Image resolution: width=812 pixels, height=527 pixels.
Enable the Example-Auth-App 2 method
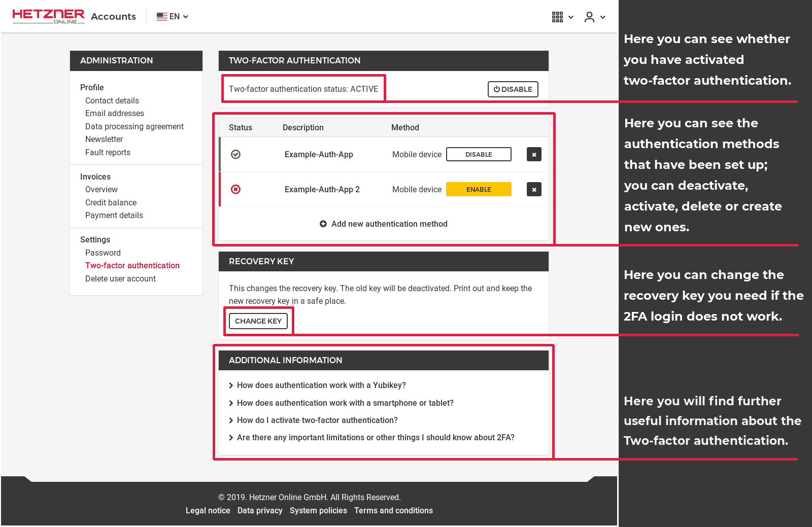point(479,189)
